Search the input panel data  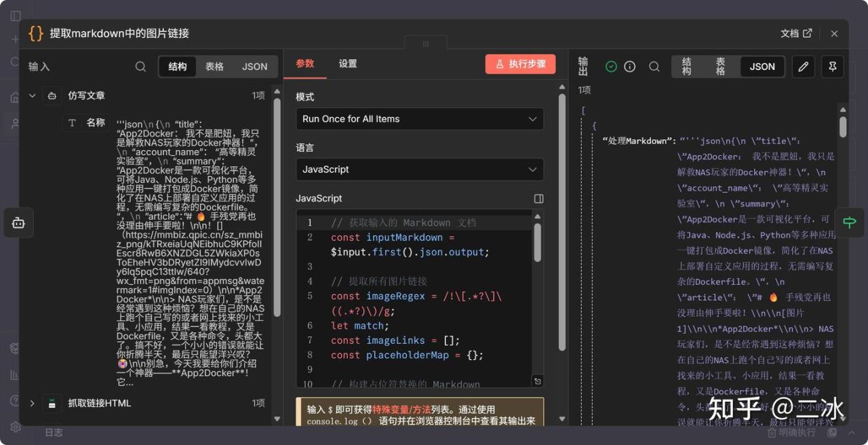[140, 66]
